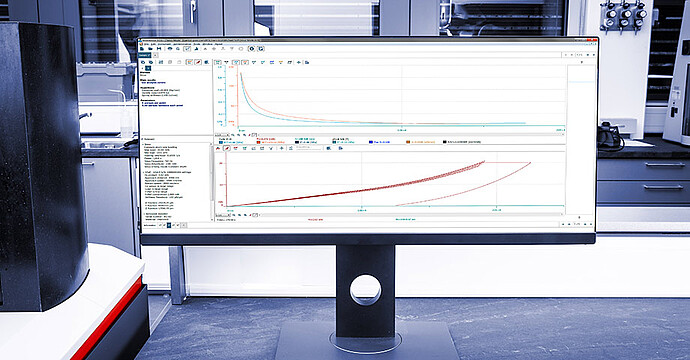
Task: Select the blue Sample document tab
Action: (145, 55)
